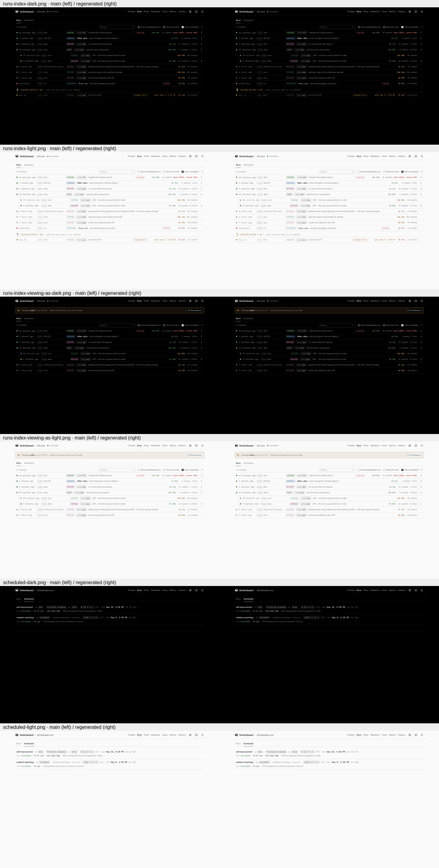Switch to Scheduled tab in runs-index-dark main
This screenshot has height=868, width=439.
pos(29,20)
